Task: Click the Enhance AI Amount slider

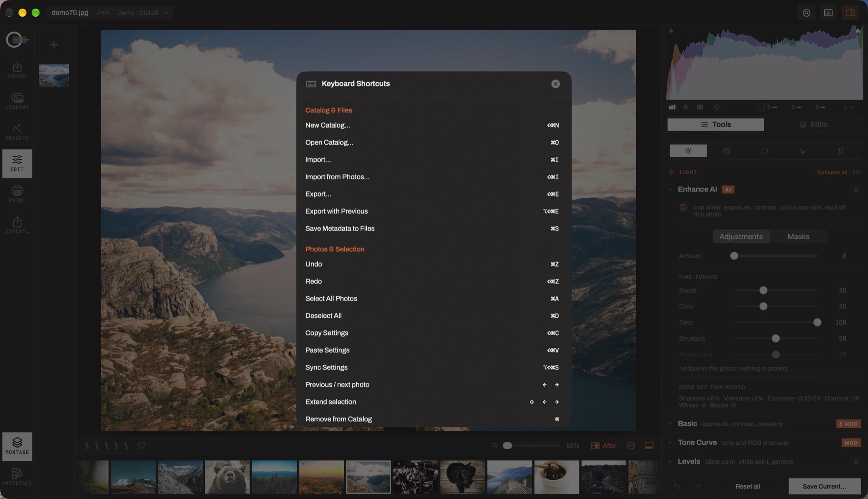Action: (775, 256)
